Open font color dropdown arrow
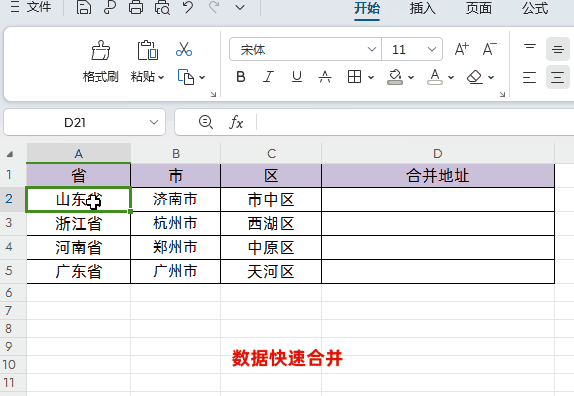574x396 pixels. [451, 77]
